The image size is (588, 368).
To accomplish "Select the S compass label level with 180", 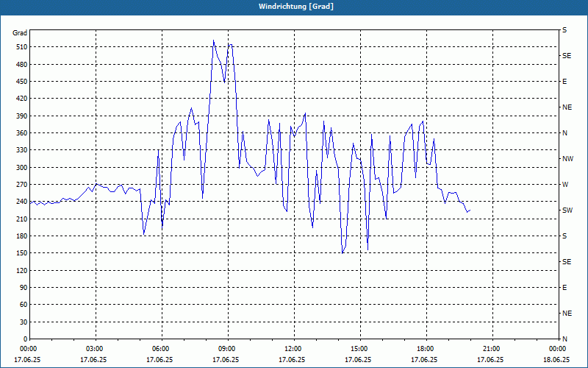I will [x=564, y=236].
